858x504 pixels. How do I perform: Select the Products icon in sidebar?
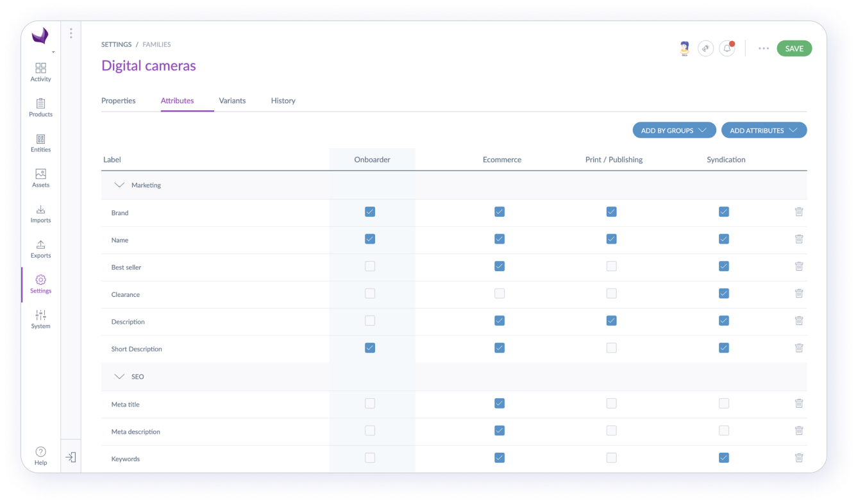40,106
